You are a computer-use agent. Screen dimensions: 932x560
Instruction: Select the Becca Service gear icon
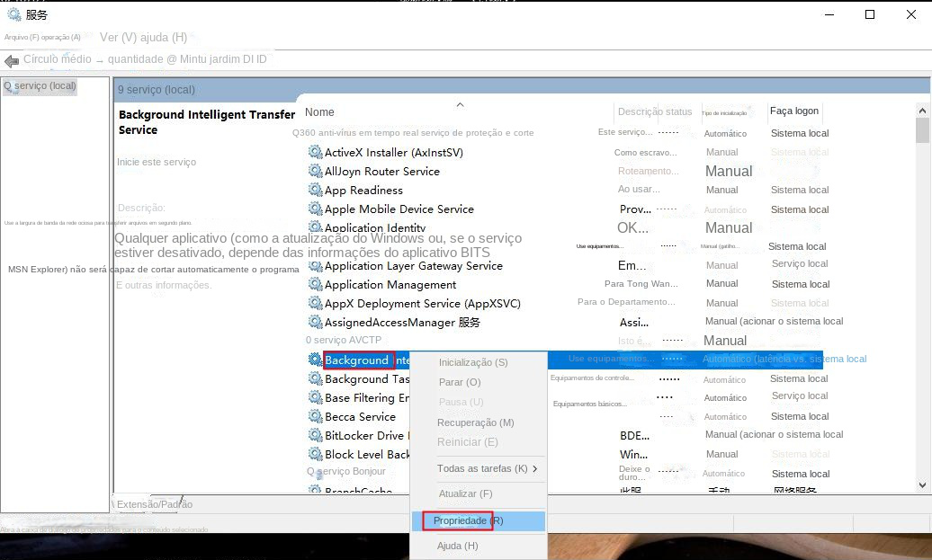316,416
